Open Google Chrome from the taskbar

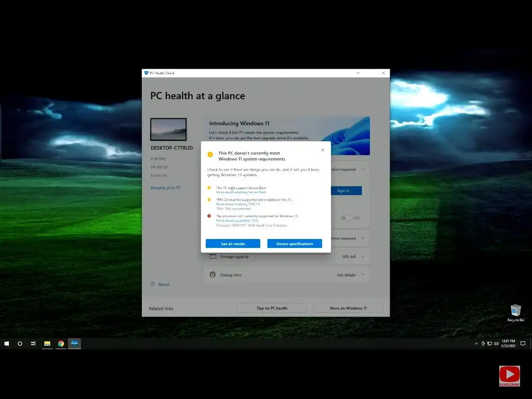pos(61,343)
